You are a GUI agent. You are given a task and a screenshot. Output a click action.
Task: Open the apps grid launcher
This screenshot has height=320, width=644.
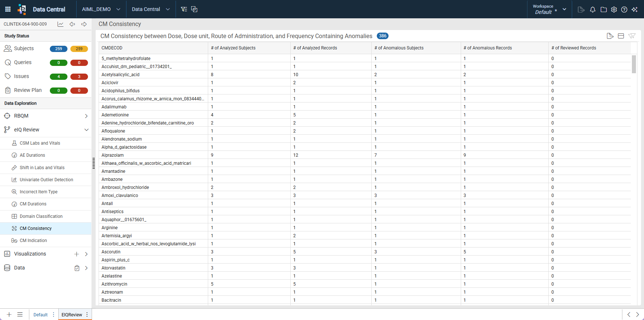pyautogui.click(x=8, y=9)
